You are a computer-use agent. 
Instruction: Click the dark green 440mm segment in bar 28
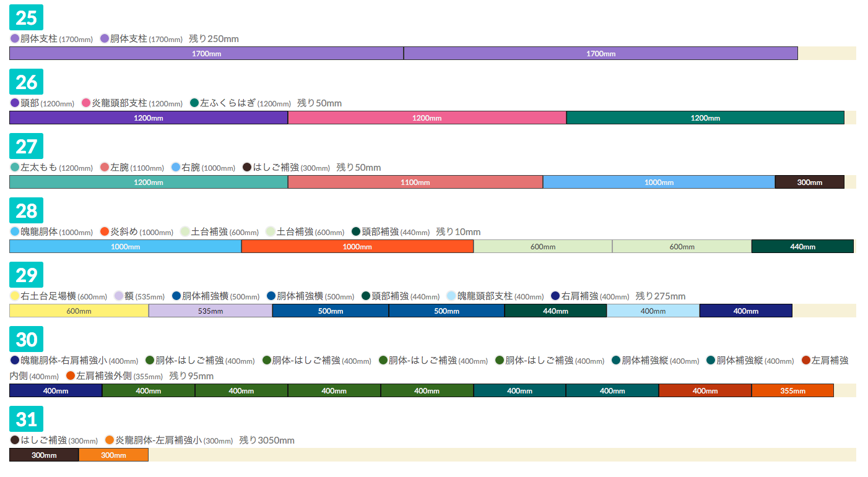point(802,246)
